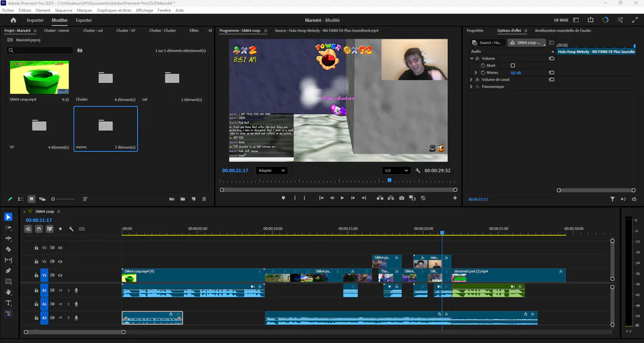The width and height of the screenshot is (644, 343).
Task: Click the SM64 coop.mp4 thumbnail
Action: (39, 77)
